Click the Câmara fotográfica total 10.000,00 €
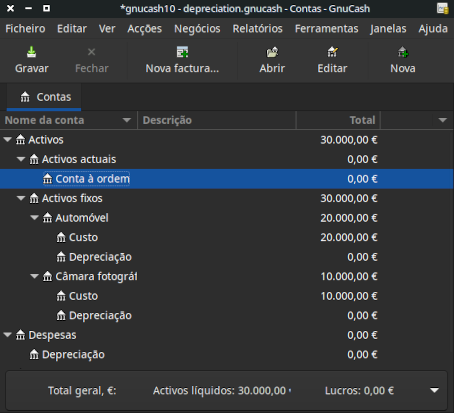 [x=349, y=276]
